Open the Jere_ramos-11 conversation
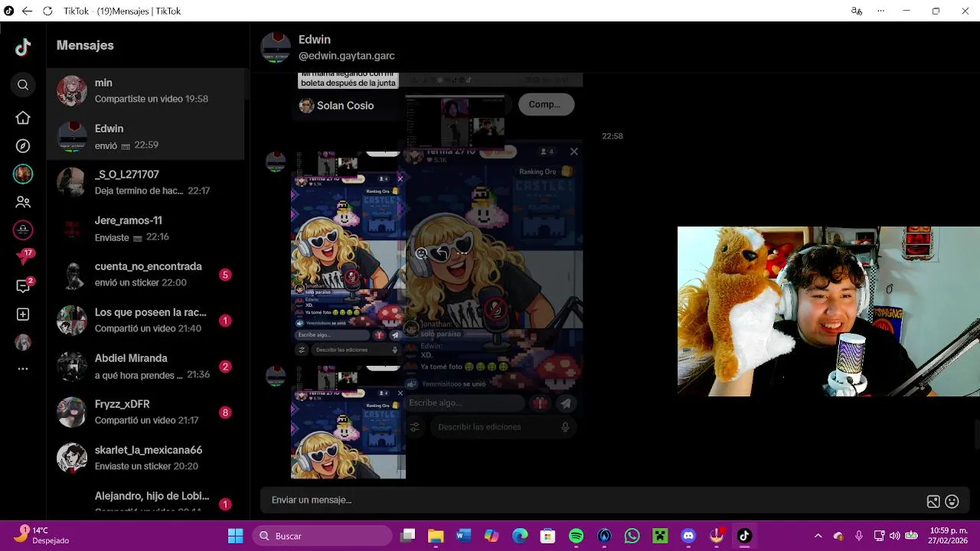This screenshot has height=551, width=980. pyautogui.click(x=145, y=228)
